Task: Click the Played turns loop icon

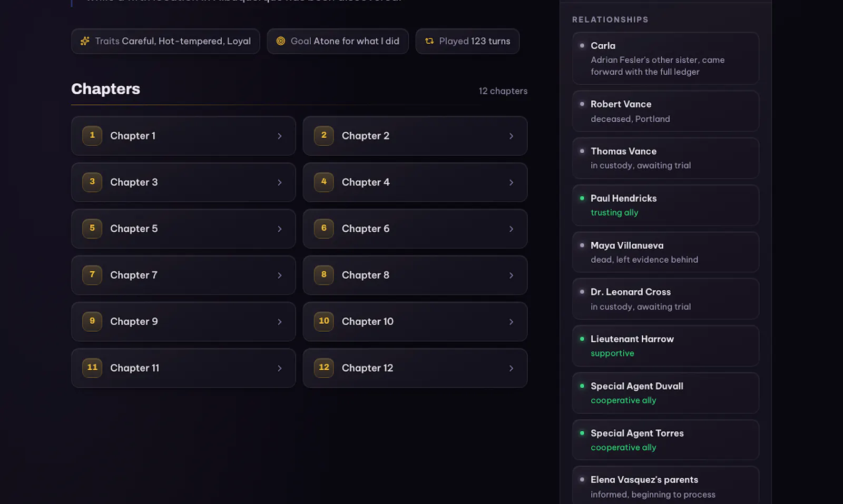Action: point(429,41)
